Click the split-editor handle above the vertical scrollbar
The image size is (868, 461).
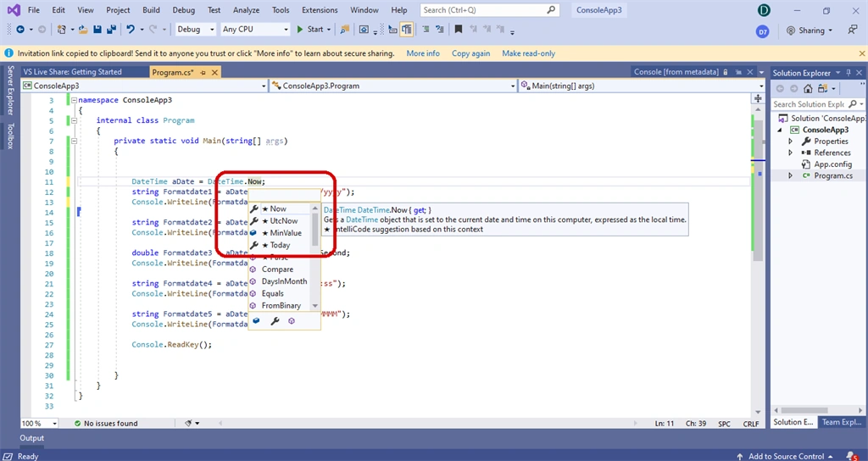tap(758, 98)
